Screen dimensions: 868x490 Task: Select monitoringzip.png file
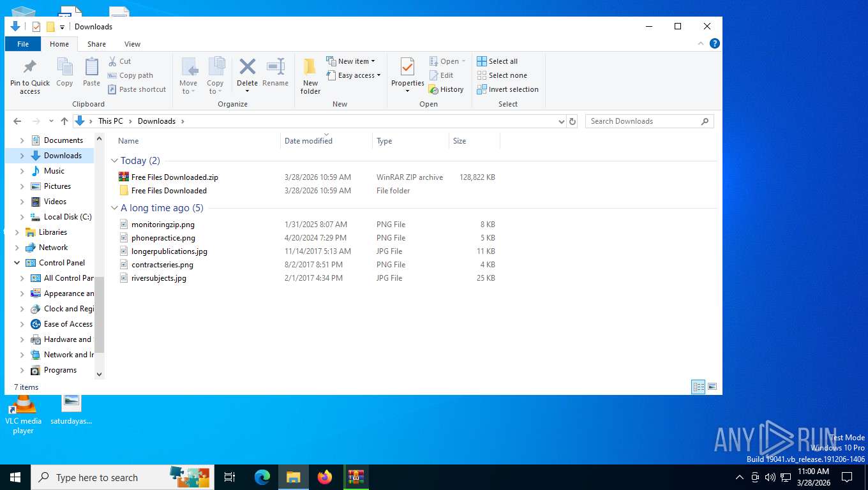click(163, 225)
